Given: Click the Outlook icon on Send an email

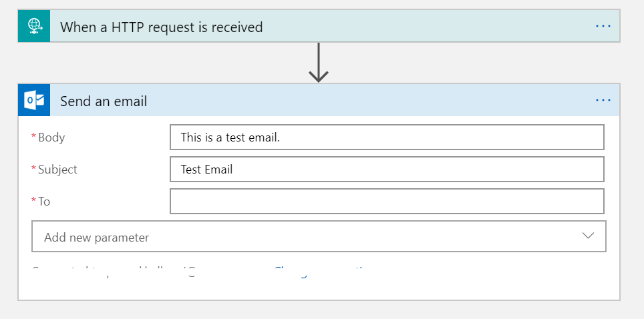Looking at the screenshot, I should coord(34,100).
